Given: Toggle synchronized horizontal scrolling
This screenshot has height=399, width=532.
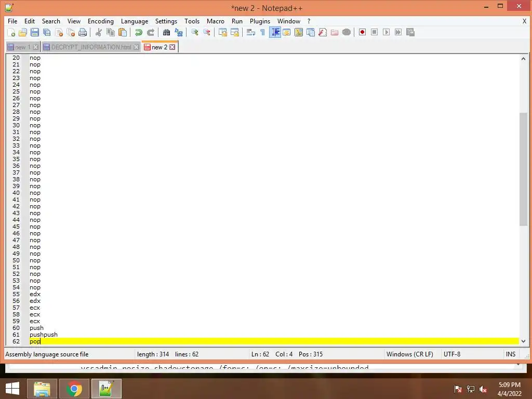Looking at the screenshot, I should coord(234,32).
